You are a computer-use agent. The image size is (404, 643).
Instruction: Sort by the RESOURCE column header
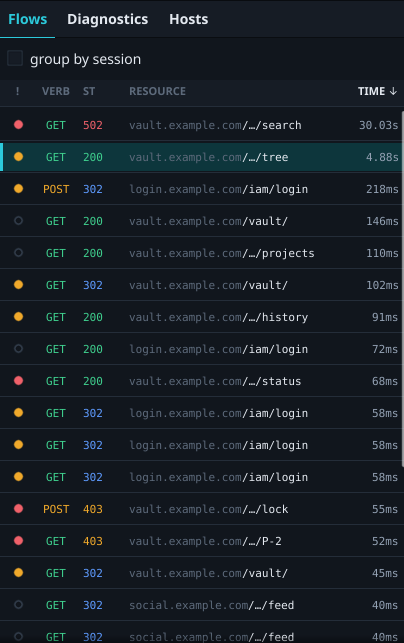click(x=157, y=91)
